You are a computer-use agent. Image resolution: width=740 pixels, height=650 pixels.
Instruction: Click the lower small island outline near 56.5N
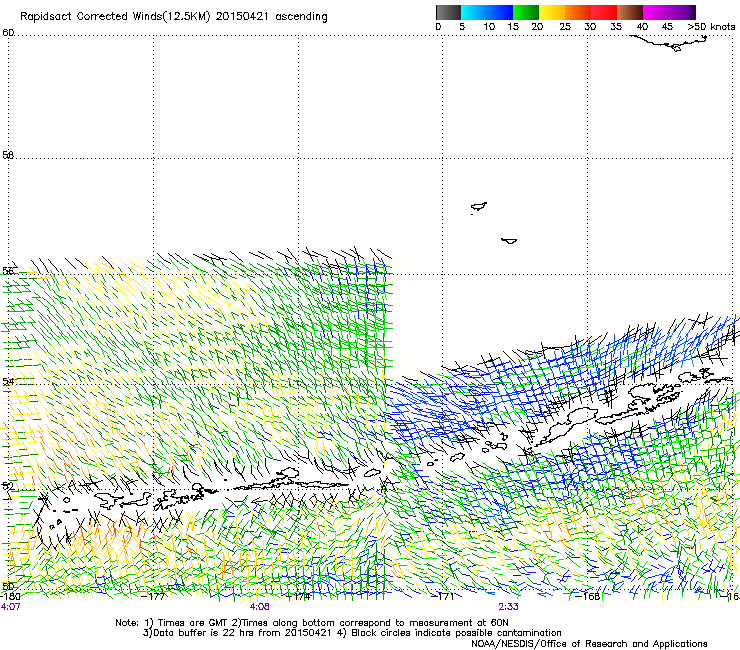coord(509,241)
